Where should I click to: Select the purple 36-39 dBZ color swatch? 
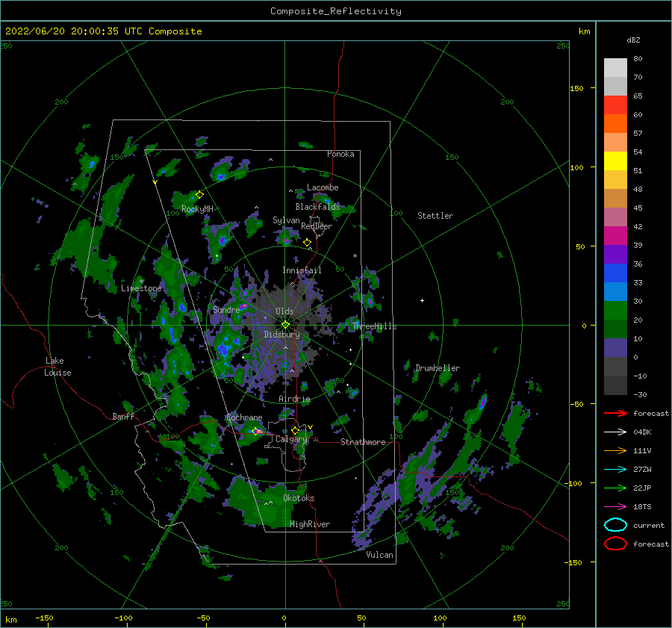pos(615,255)
